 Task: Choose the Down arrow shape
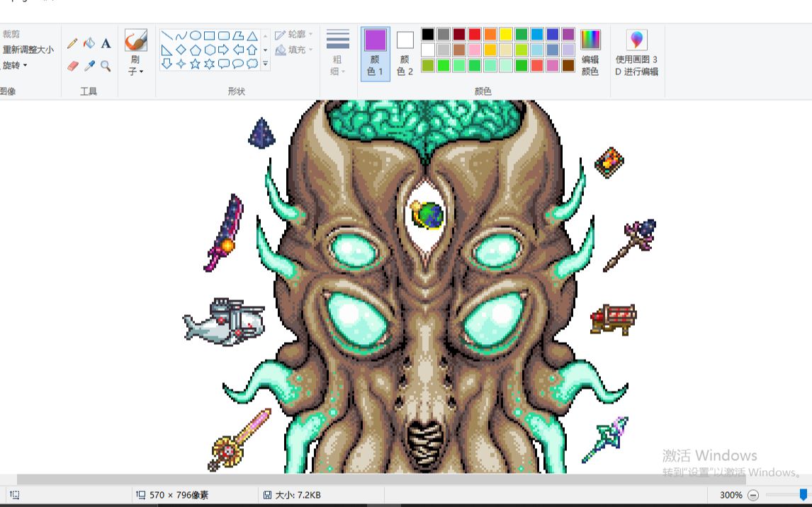(167, 64)
